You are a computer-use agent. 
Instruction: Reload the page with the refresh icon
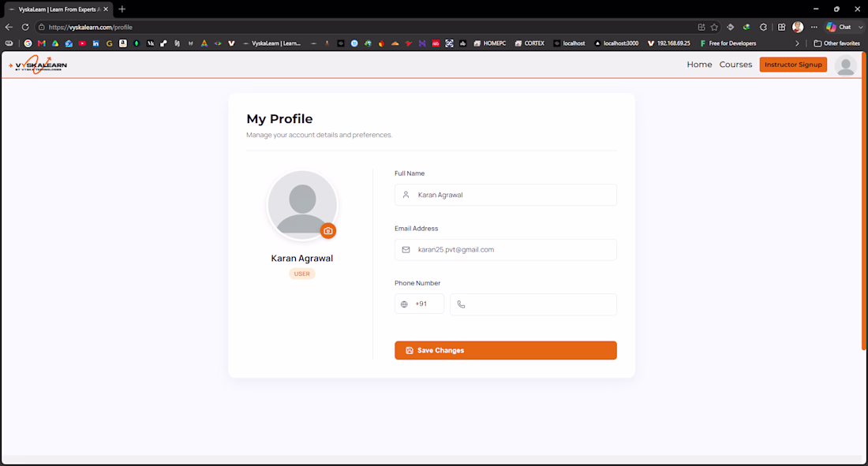[x=25, y=27]
